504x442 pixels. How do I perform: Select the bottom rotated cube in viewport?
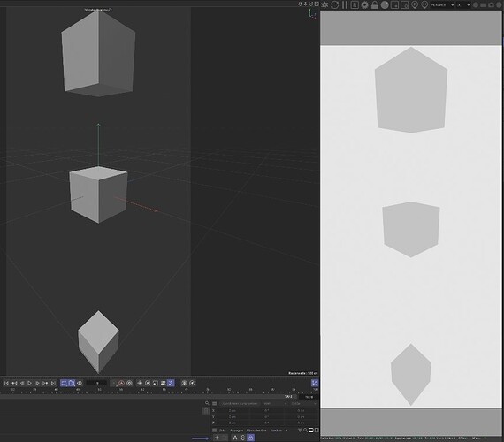pos(98,342)
